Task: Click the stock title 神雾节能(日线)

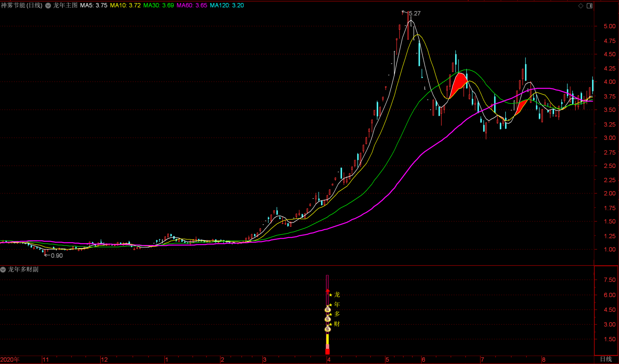Action: click(22, 5)
